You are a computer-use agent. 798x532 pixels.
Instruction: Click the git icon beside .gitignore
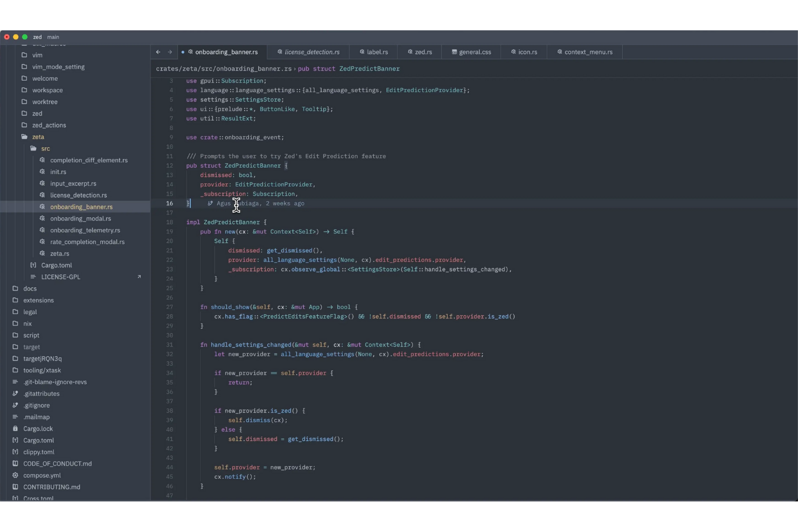point(15,405)
